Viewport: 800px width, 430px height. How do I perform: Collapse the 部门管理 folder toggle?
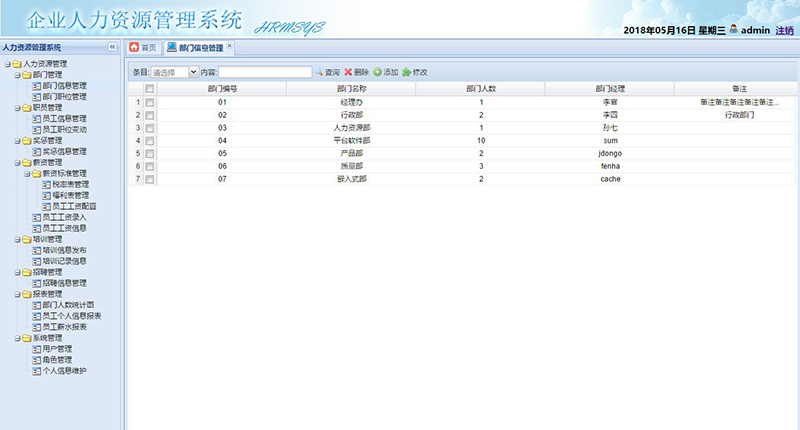tap(17, 75)
